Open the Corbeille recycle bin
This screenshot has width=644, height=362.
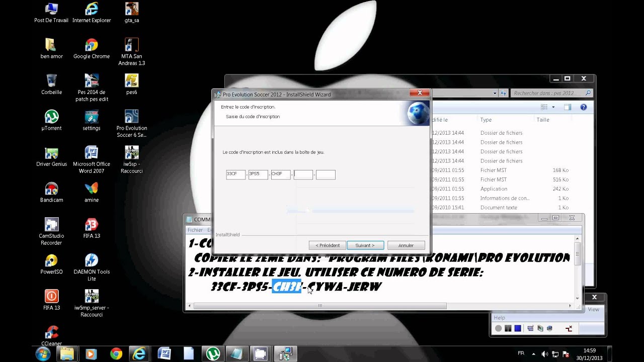point(51,84)
